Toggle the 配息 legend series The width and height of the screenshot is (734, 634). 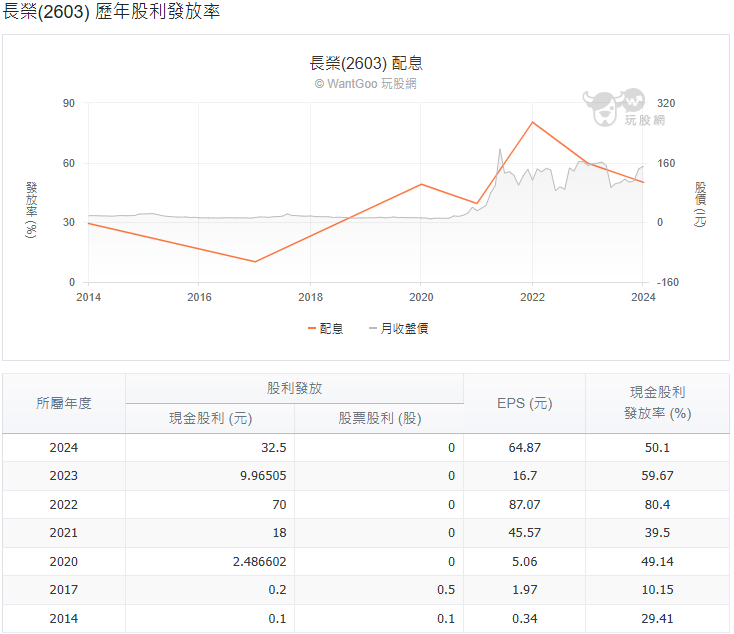coord(325,328)
